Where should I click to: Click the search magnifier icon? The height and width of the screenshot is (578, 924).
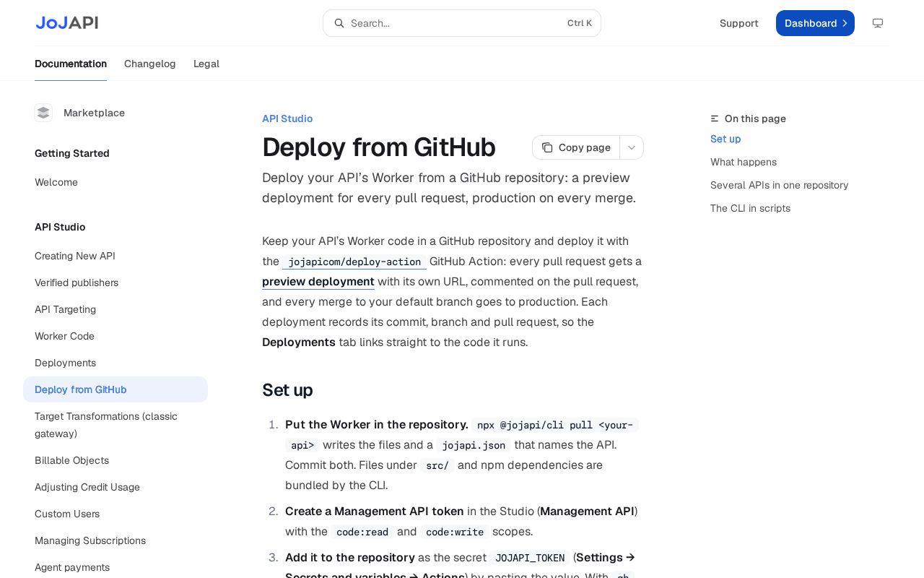(x=339, y=23)
